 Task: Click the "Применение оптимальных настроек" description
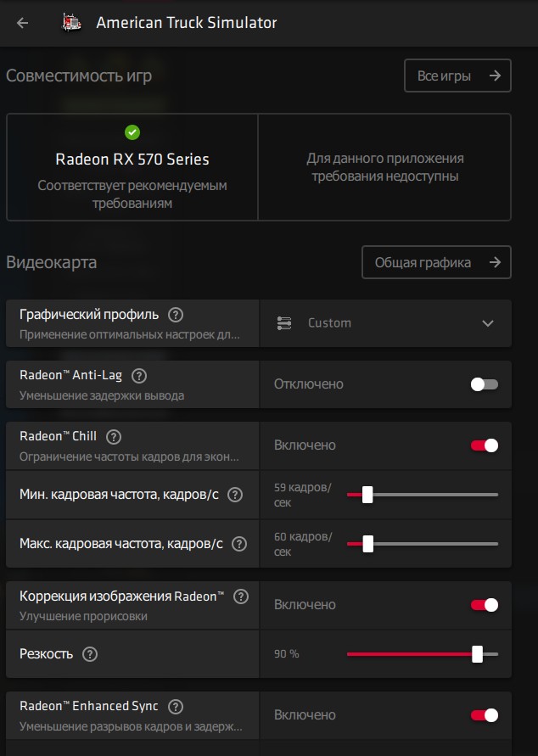[129, 334]
